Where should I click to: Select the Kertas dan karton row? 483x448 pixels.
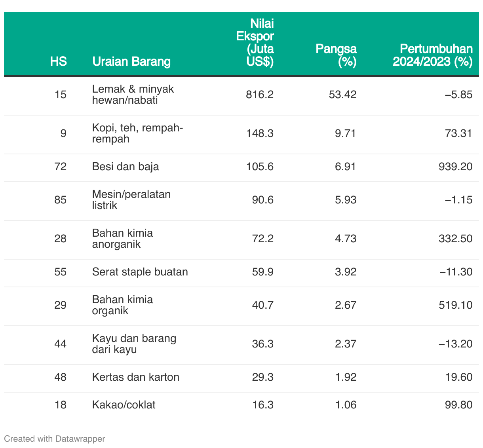point(241,377)
